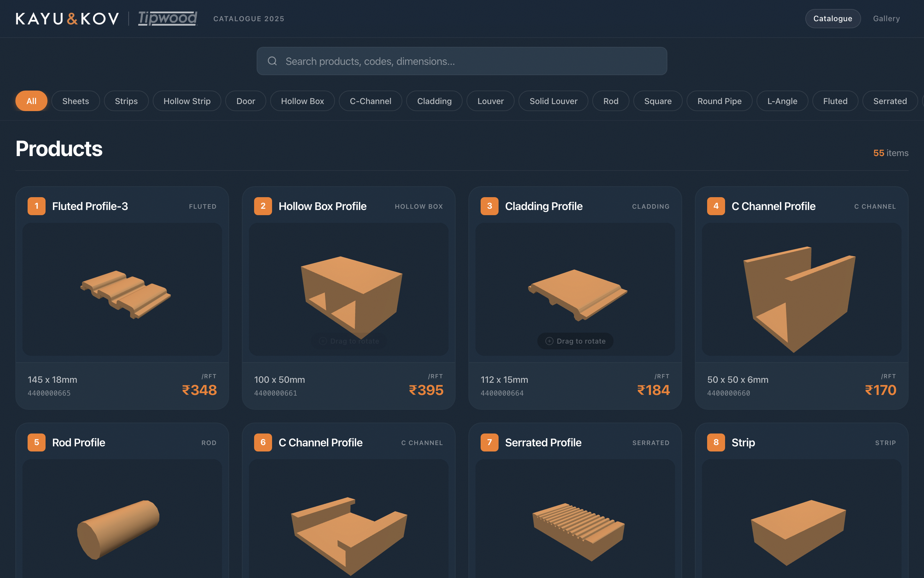Click the Strip card title
This screenshot has height=578, width=924.
(743, 442)
